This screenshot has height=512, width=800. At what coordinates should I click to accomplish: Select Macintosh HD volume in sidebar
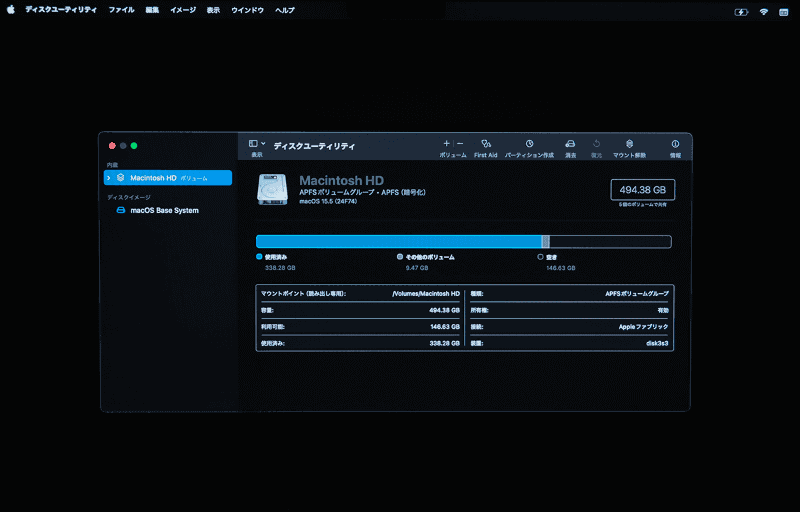coord(168,177)
